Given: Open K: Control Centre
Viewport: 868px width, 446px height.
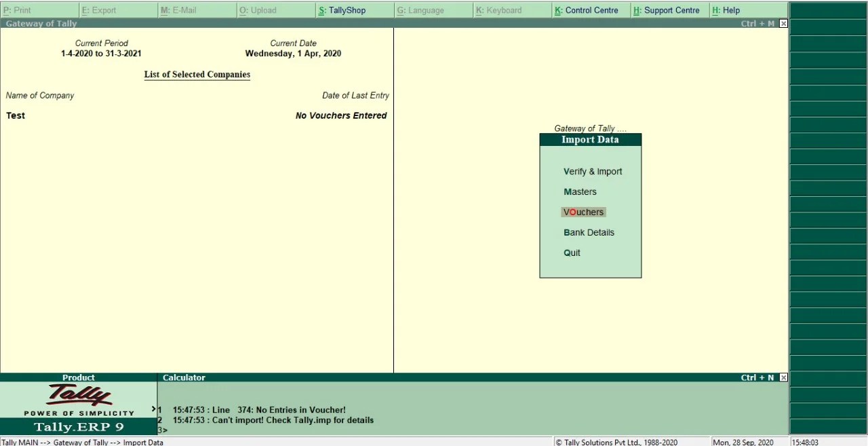Looking at the screenshot, I should pos(591,10).
